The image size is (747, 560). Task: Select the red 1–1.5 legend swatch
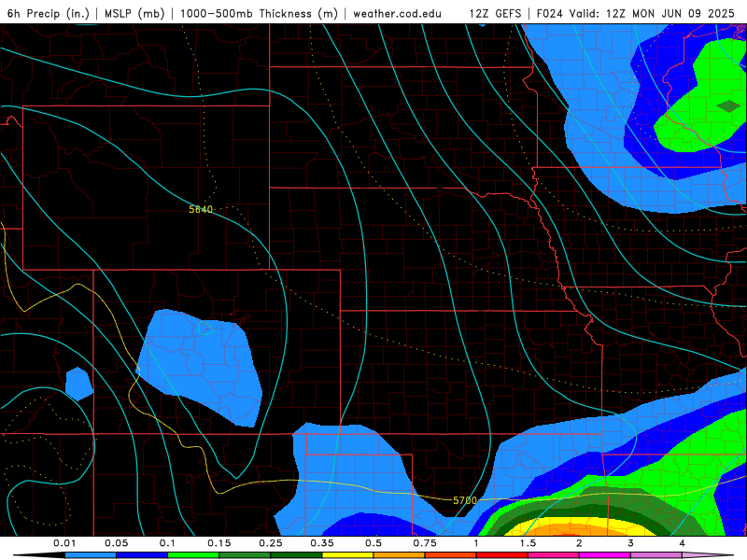pos(502,555)
